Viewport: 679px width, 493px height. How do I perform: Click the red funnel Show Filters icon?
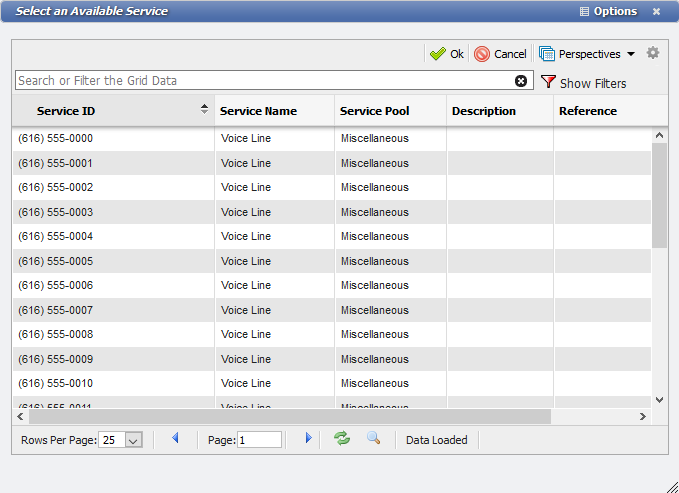click(548, 82)
